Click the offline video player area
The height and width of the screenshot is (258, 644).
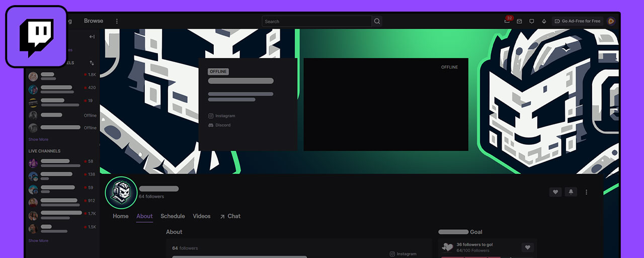(x=386, y=104)
